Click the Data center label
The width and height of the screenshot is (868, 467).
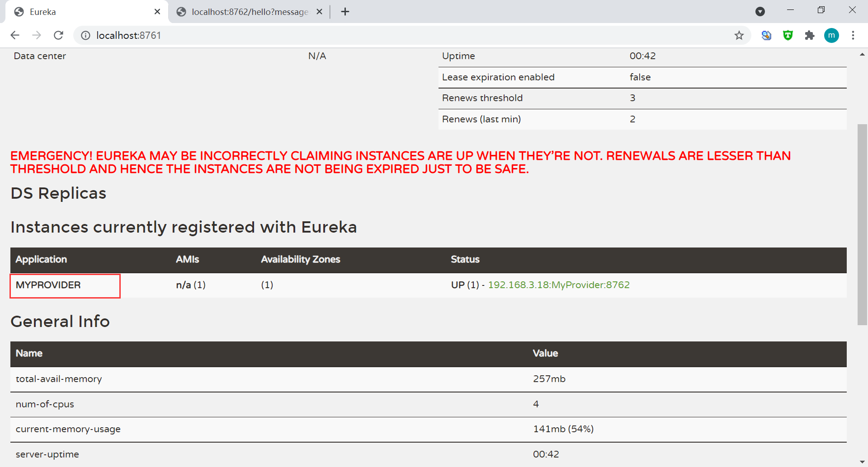[40, 56]
